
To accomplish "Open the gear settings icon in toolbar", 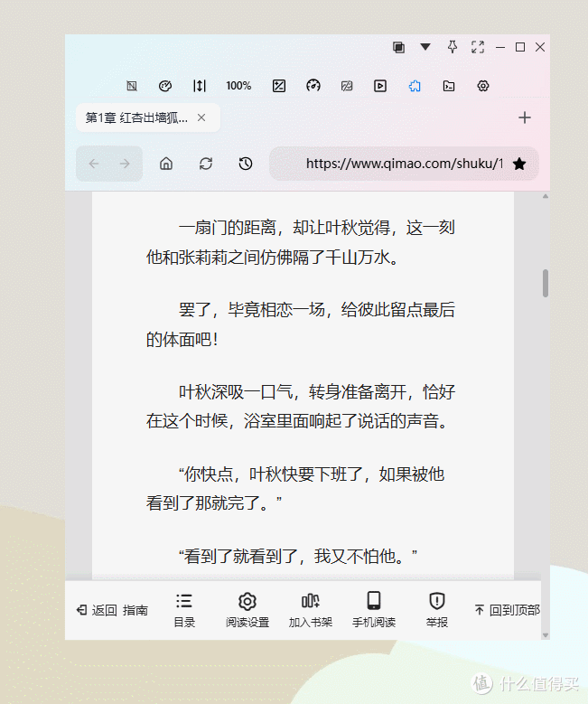I will 483,86.
